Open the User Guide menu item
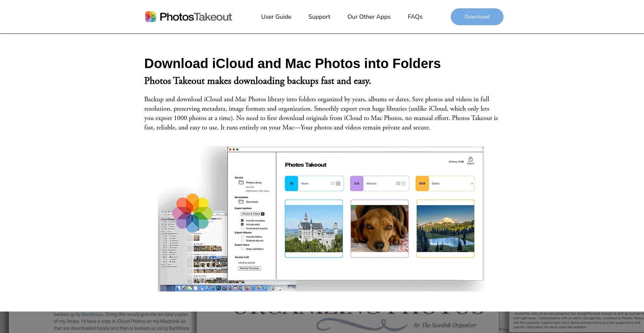Viewport: 644px width, 333px height. click(x=276, y=17)
